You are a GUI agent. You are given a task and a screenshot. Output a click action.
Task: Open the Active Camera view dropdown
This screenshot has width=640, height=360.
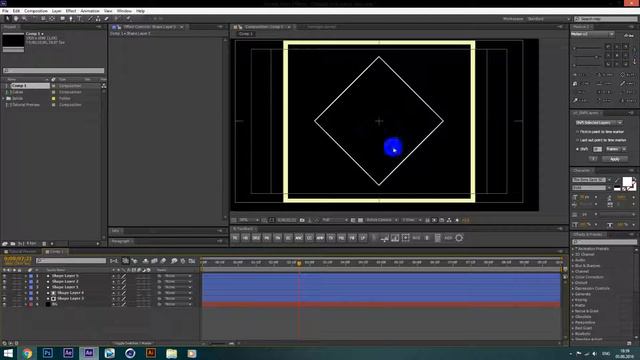tap(381, 220)
